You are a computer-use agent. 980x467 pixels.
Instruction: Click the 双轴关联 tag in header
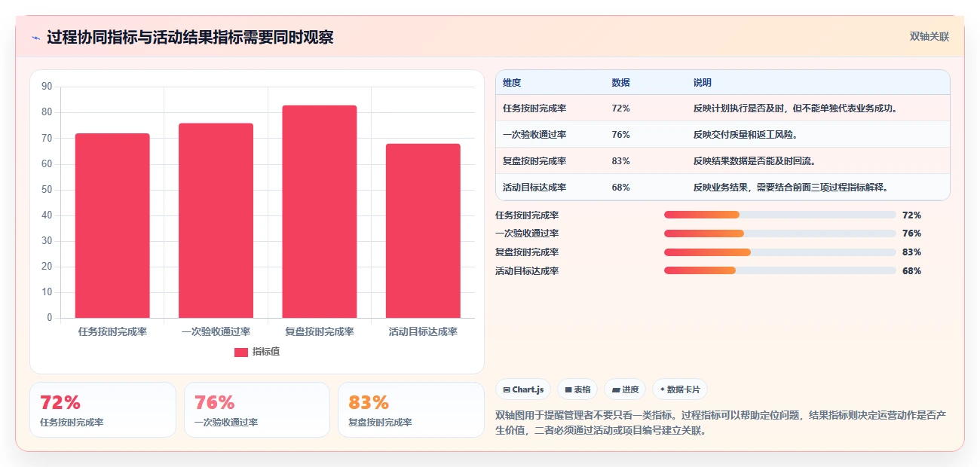pyautogui.click(x=929, y=36)
